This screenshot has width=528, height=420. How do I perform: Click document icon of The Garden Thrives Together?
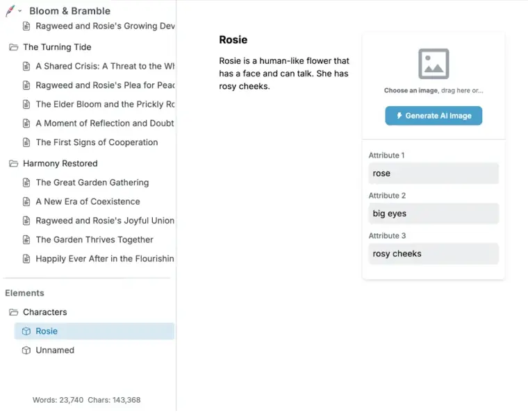click(x=26, y=240)
